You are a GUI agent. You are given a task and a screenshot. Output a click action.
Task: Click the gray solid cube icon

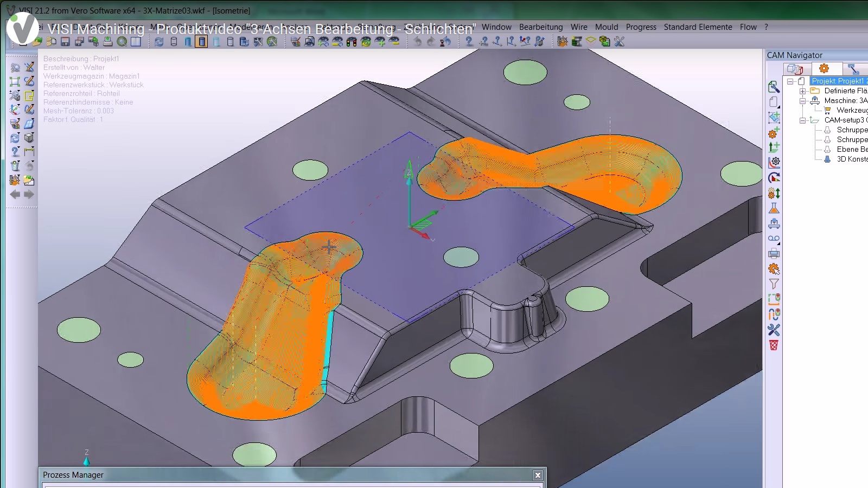pos(29,138)
